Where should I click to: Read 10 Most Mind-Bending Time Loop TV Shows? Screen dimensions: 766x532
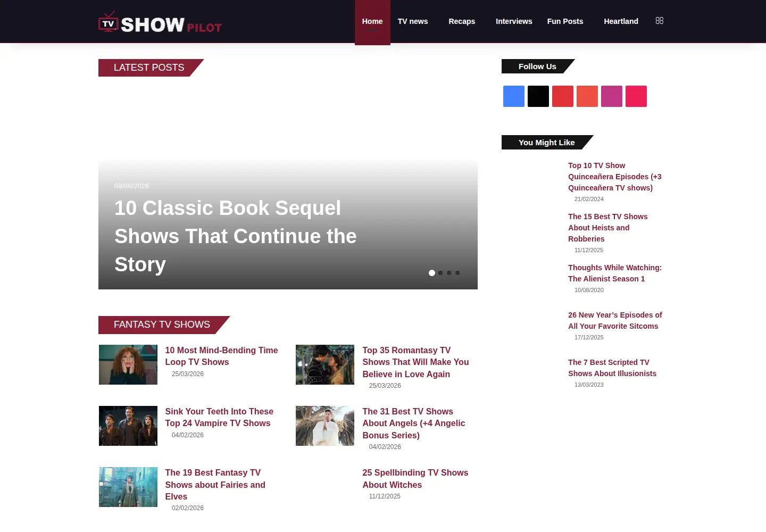point(221,356)
